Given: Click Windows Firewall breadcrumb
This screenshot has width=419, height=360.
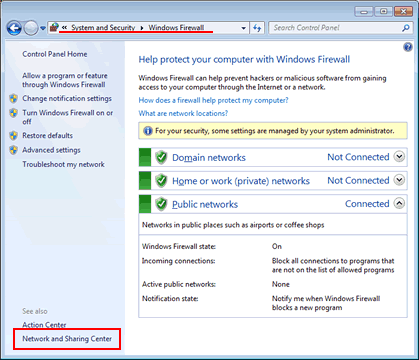Looking at the screenshot, I should (x=176, y=28).
